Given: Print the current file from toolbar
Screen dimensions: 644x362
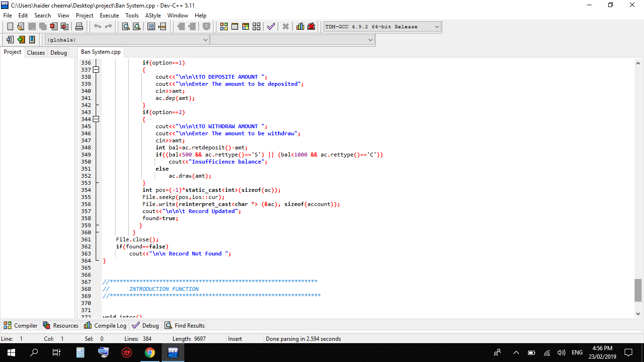Looking at the screenshot, I should click(x=79, y=26).
